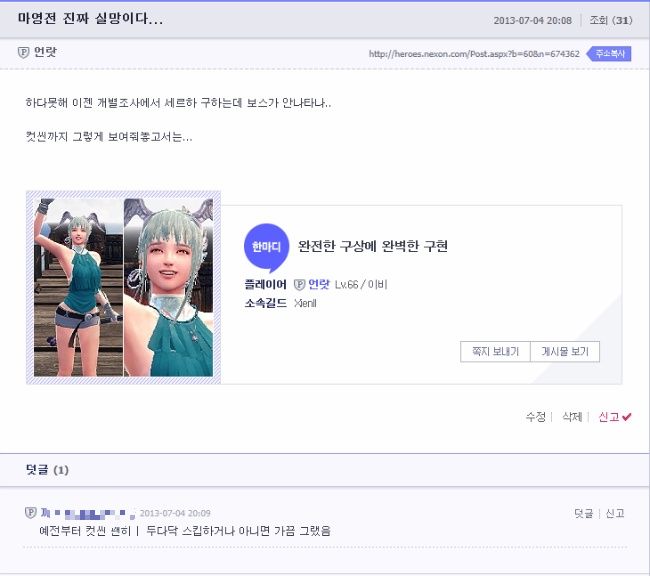Click shield badge next to player name in card
The image size is (650, 576).
299,284
